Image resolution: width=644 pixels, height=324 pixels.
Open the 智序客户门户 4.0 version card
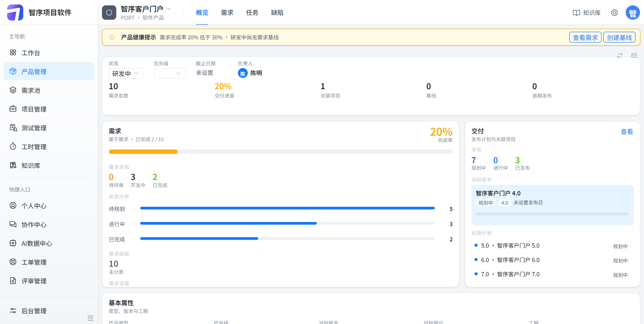point(552,205)
